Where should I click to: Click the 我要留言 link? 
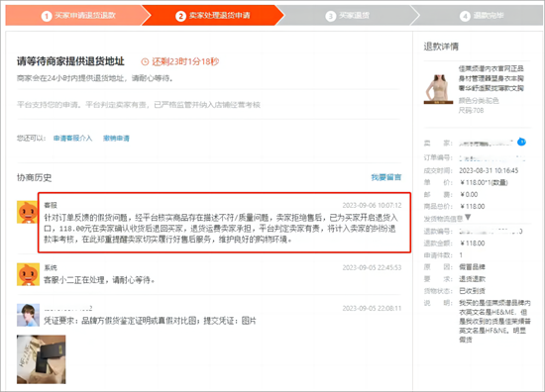386,177
